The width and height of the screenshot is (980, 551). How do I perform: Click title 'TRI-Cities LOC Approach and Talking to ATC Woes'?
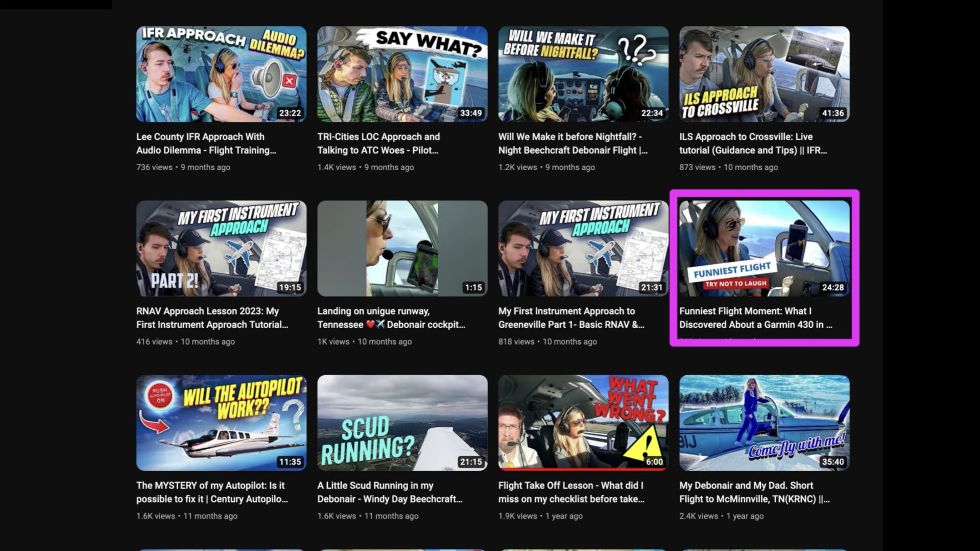click(x=378, y=144)
